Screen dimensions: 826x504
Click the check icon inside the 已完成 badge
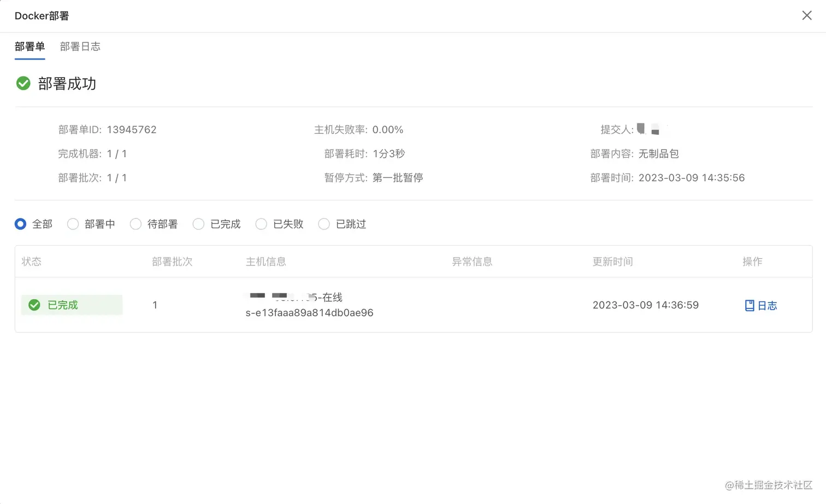(34, 305)
